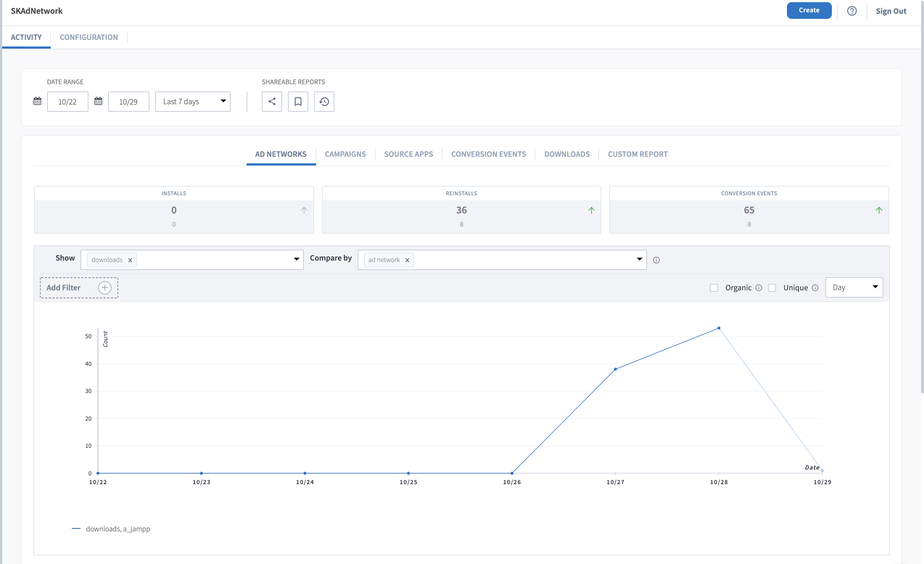The image size is (924, 564).
Task: Click the 10/25 x-axis label
Action: pos(408,482)
